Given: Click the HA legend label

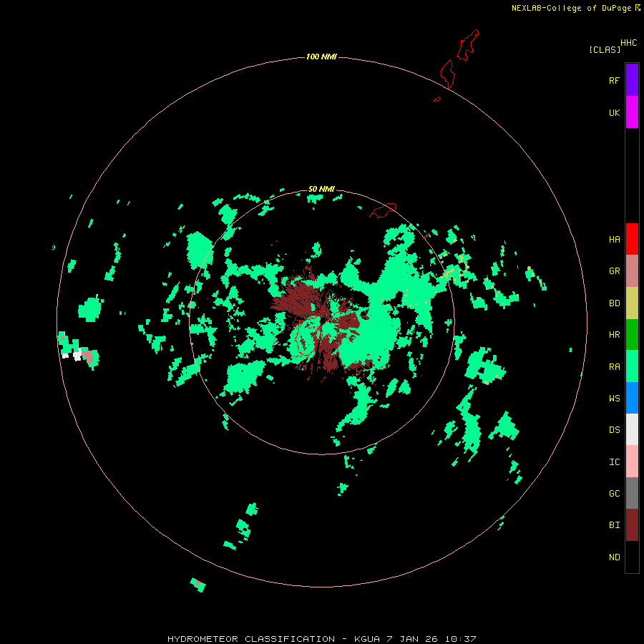Looking at the screenshot, I should pos(614,240).
